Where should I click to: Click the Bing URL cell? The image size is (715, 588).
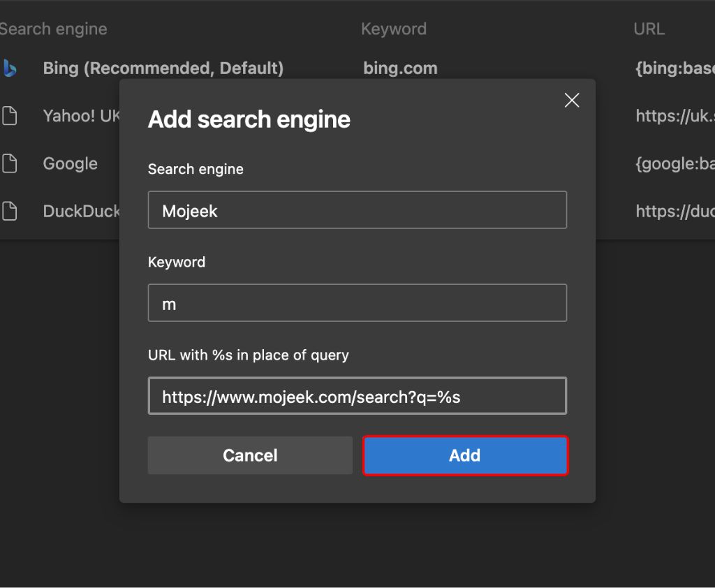click(x=675, y=68)
